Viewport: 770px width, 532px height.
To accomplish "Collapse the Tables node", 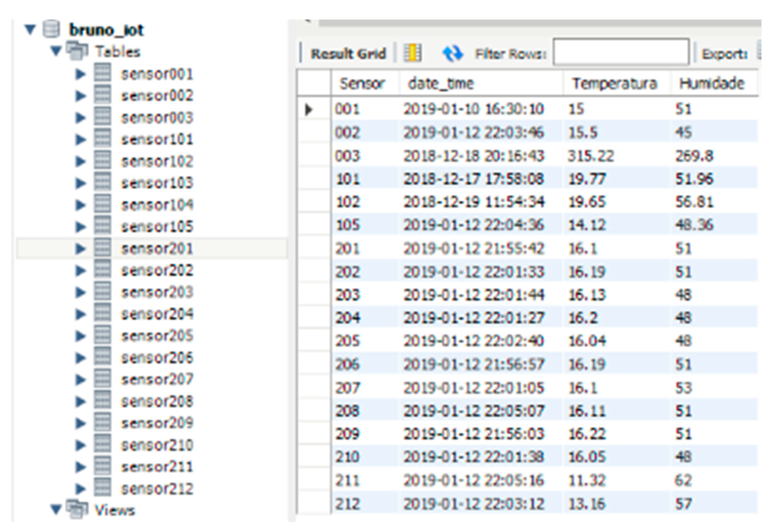I will point(56,51).
